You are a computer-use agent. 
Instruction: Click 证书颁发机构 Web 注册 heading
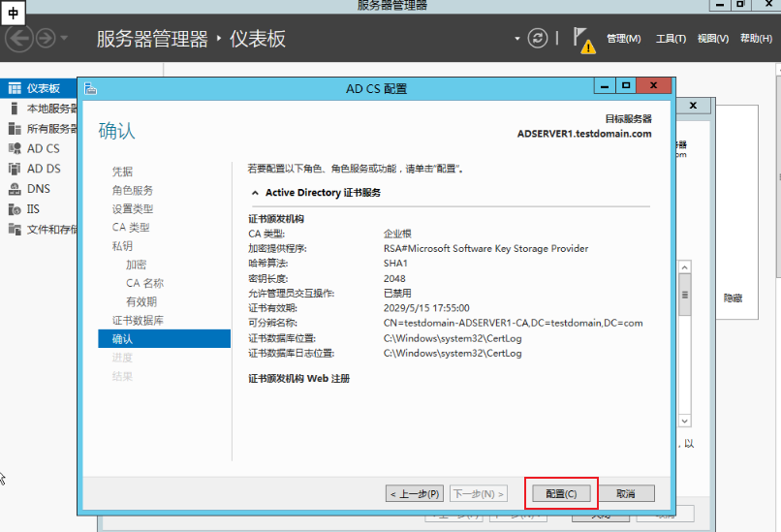click(x=298, y=379)
